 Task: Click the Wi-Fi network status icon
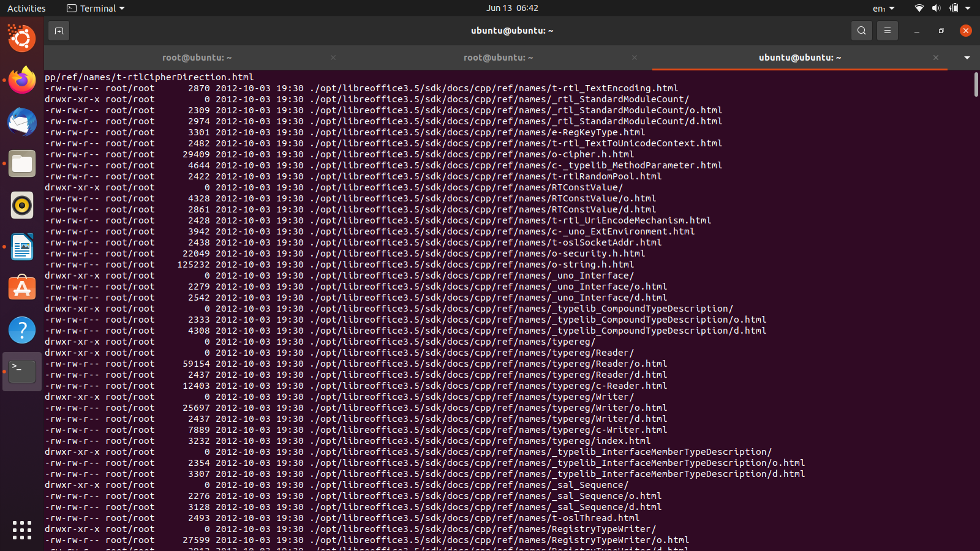tap(919, 9)
